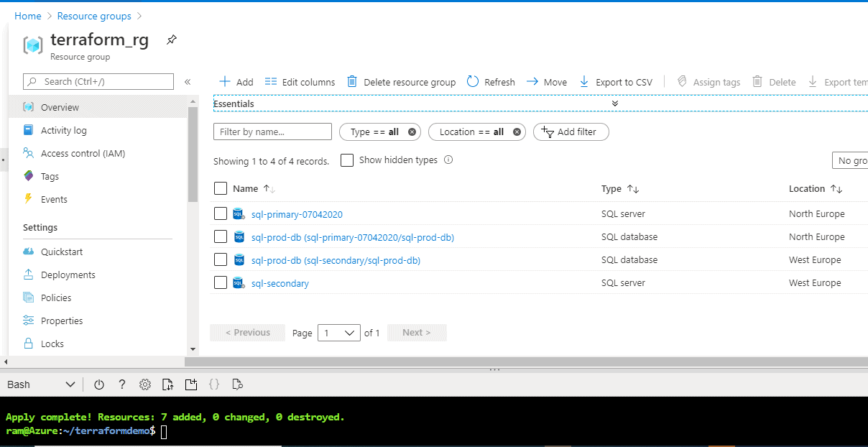This screenshot has height=447, width=868.
Task: Open the page number dropdown
Action: tap(339, 333)
